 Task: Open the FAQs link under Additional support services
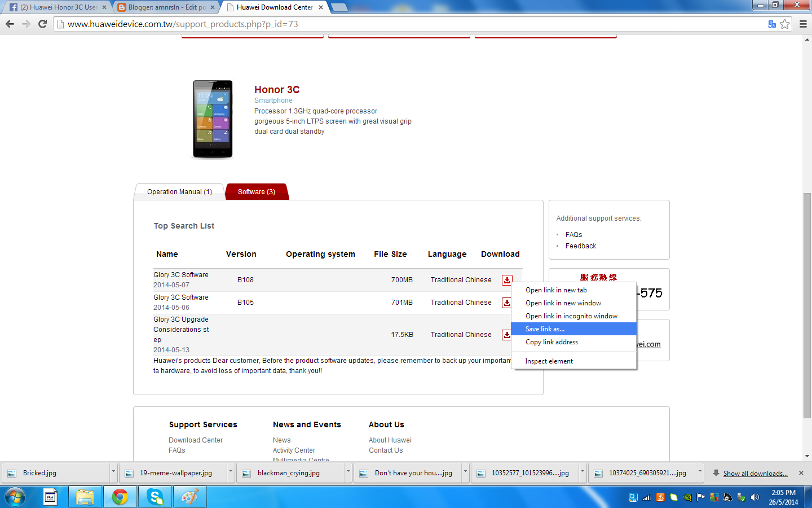tap(573, 235)
